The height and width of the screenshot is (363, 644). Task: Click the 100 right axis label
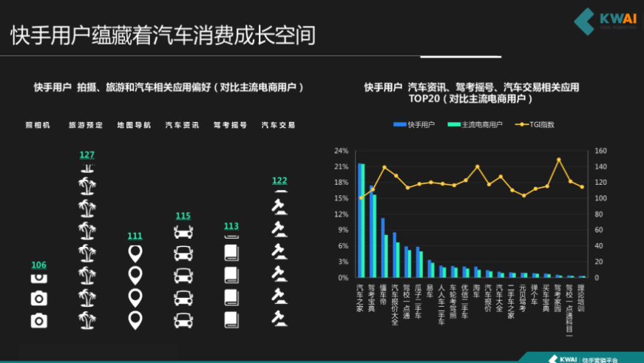click(x=600, y=198)
